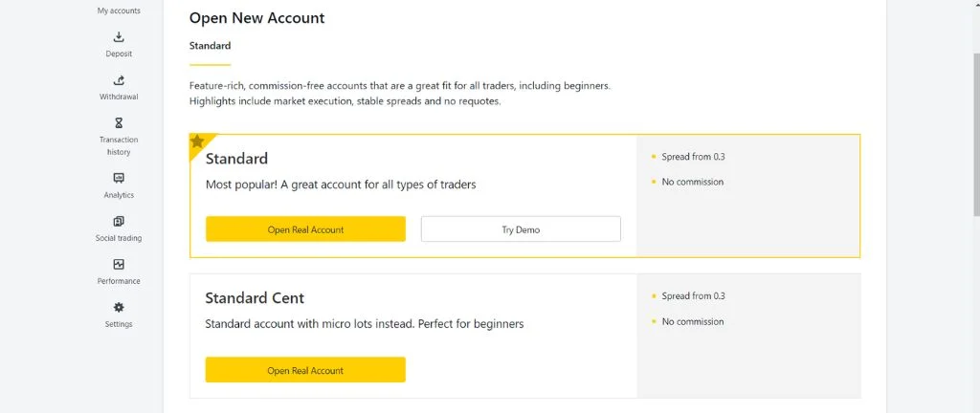Open Real Account for Standard

click(305, 229)
